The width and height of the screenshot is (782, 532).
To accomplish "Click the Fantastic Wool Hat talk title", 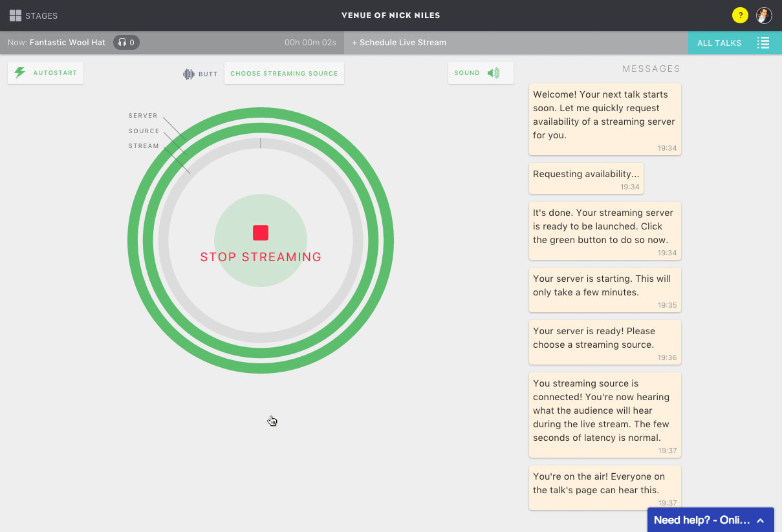I will 67,43.
